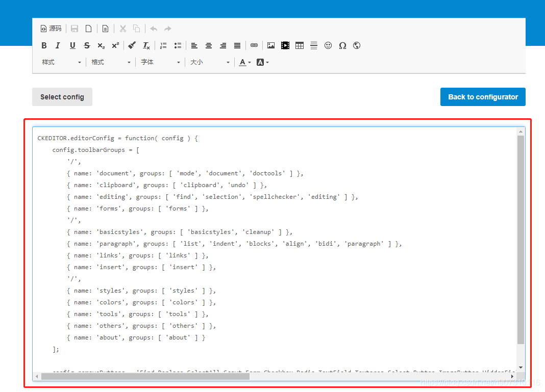The height and width of the screenshot is (392, 545).
Task: Click the scroll up arrow
Action: point(521,132)
